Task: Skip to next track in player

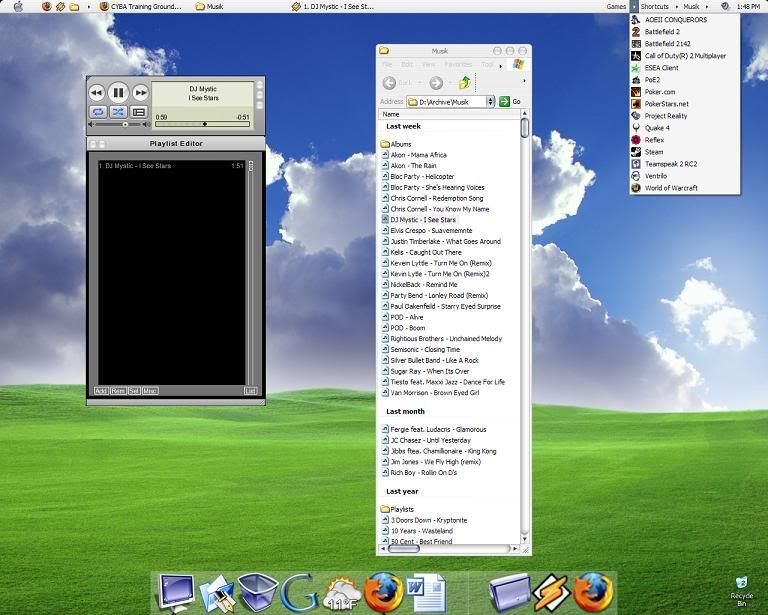Action: click(140, 93)
